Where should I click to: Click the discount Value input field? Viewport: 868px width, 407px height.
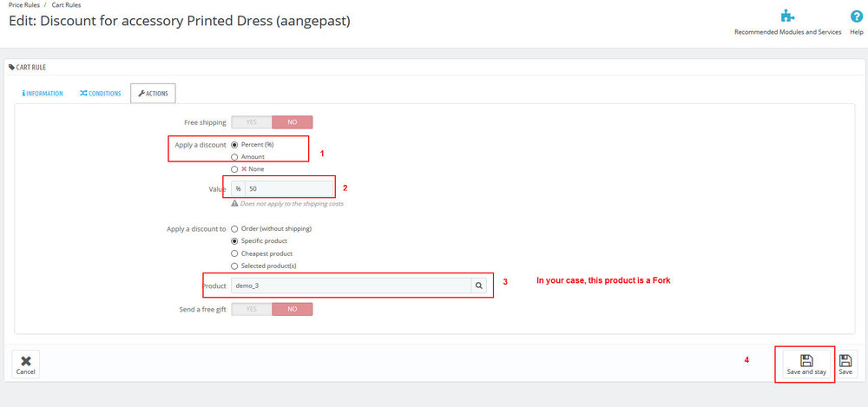(x=288, y=188)
